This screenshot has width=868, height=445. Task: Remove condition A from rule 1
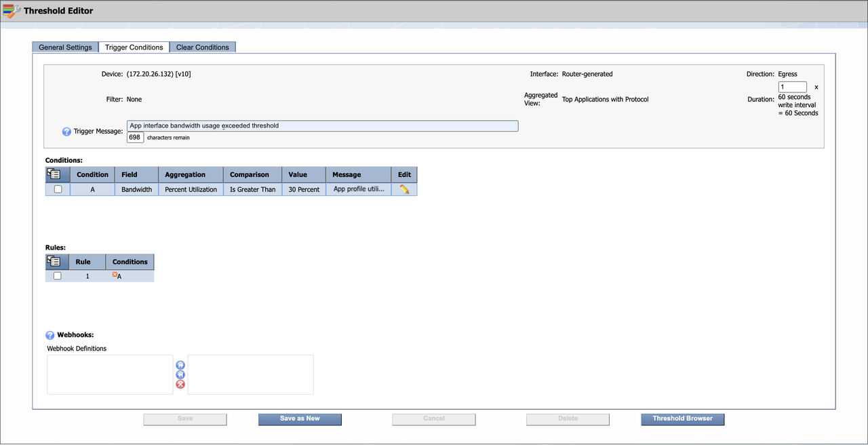[x=115, y=275]
